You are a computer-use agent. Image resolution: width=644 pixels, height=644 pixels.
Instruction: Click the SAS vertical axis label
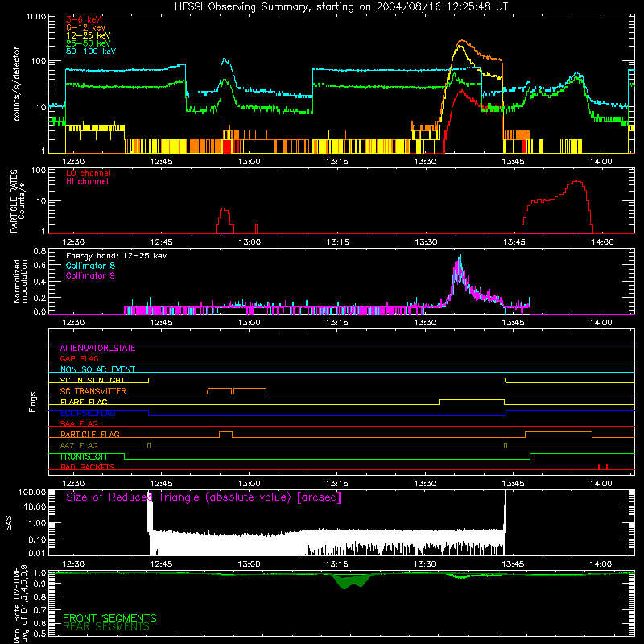click(x=9, y=523)
